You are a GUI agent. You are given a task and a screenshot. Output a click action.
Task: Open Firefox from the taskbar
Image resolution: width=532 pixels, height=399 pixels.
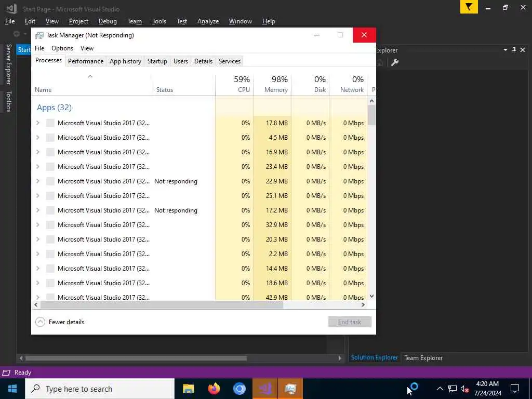click(x=214, y=389)
